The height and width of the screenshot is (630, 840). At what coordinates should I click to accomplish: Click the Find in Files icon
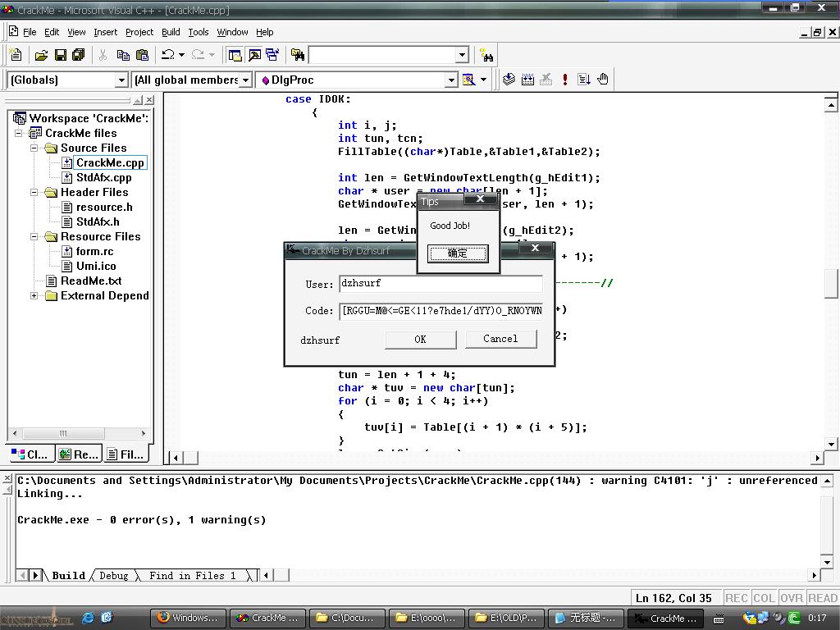click(x=298, y=55)
